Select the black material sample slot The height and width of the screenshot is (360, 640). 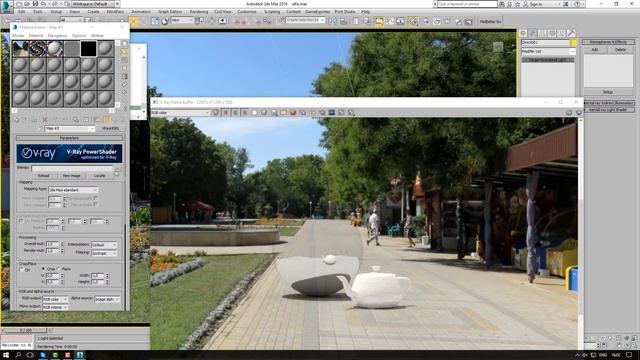click(88, 49)
